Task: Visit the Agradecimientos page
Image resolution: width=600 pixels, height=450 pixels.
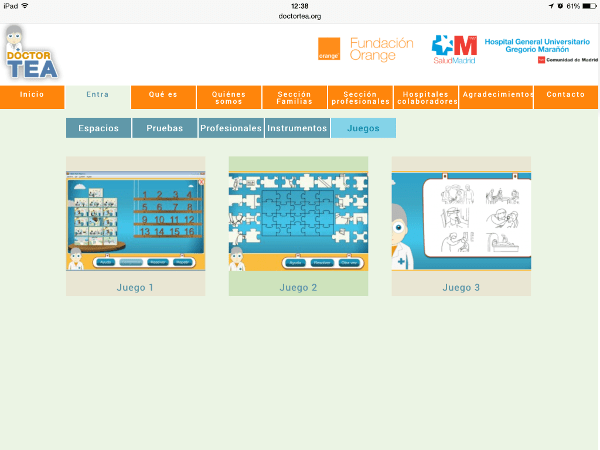Action: click(497, 95)
